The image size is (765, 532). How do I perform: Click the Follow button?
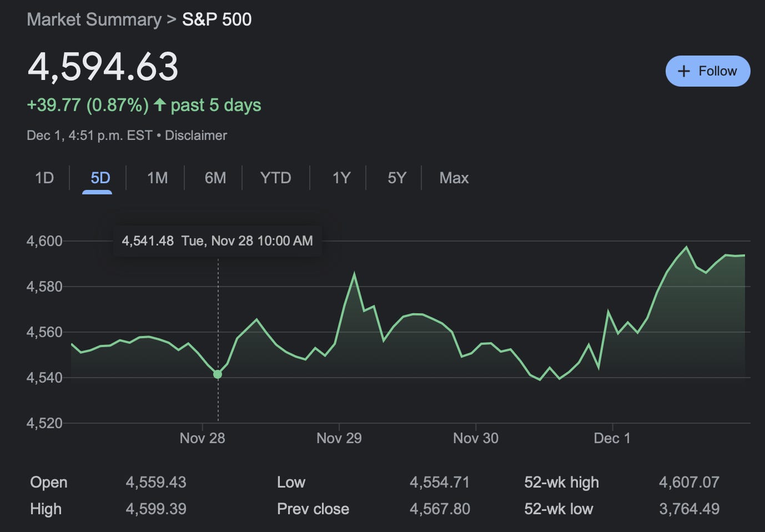pos(708,71)
